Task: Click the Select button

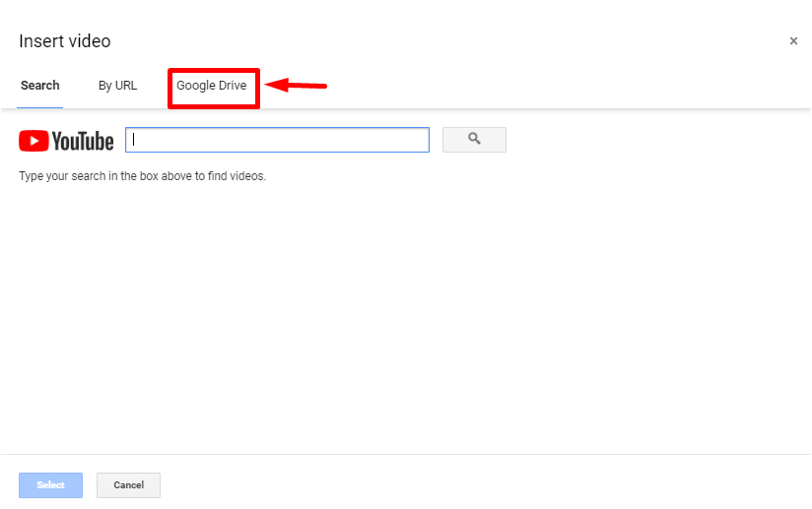Action: pos(51,484)
